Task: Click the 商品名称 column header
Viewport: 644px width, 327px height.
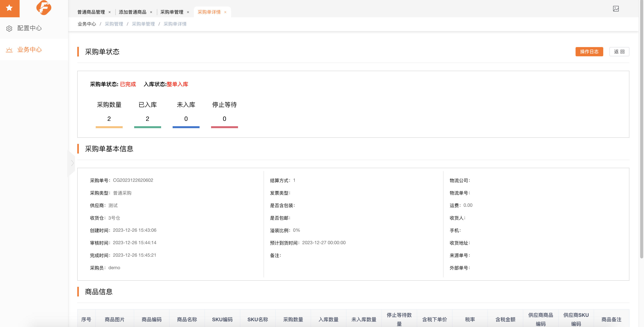Action: (x=187, y=320)
